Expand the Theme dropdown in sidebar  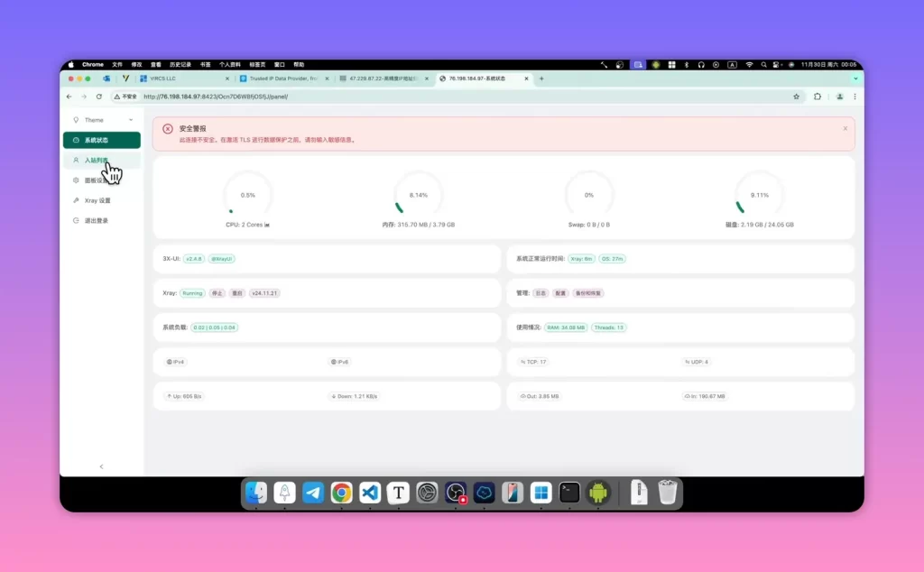coord(101,120)
